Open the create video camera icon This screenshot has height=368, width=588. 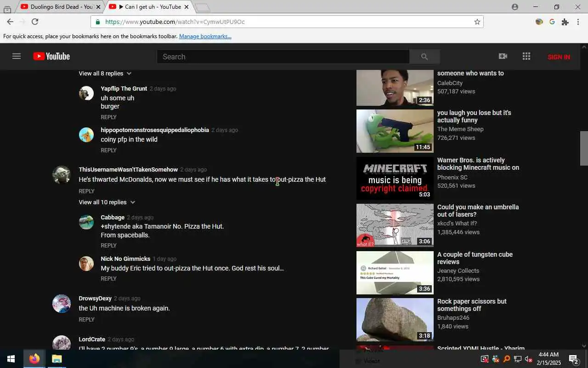click(x=503, y=56)
